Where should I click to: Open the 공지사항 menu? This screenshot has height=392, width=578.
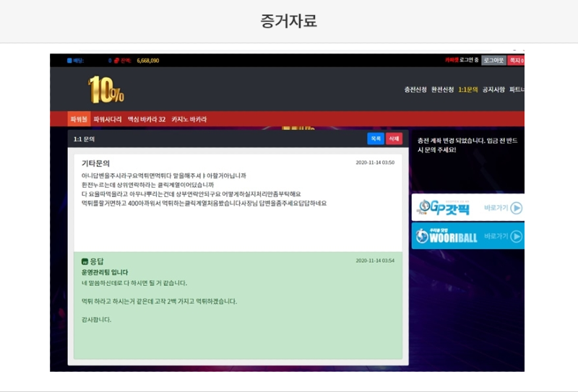[493, 90]
